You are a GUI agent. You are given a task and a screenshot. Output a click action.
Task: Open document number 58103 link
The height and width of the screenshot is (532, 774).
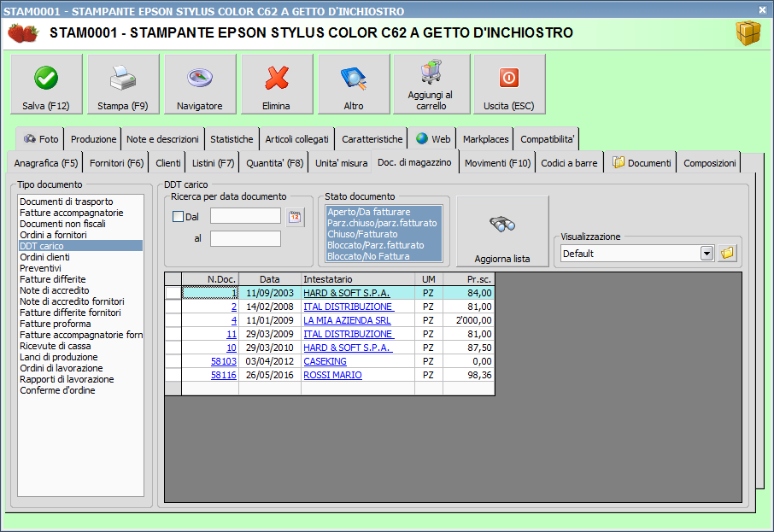coord(224,361)
